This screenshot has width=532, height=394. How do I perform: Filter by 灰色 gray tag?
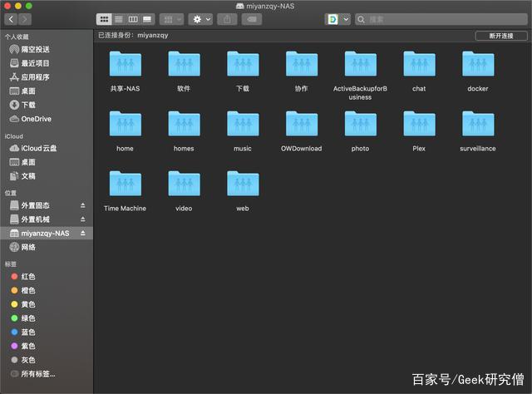(x=47, y=361)
